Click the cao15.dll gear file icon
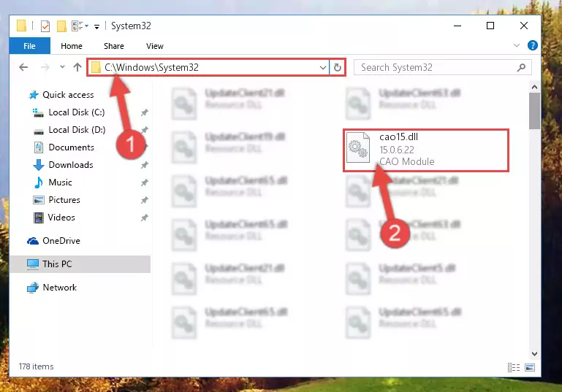 pyautogui.click(x=358, y=148)
